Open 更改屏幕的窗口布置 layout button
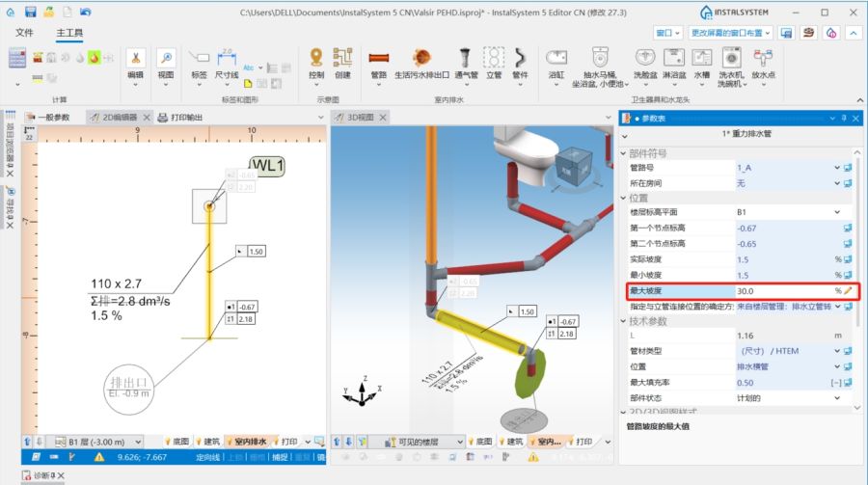 coord(730,33)
